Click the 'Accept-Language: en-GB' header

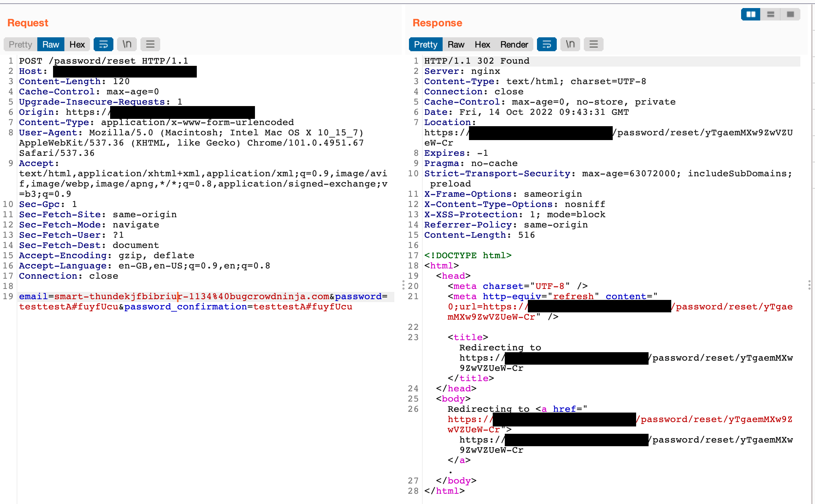point(144,266)
